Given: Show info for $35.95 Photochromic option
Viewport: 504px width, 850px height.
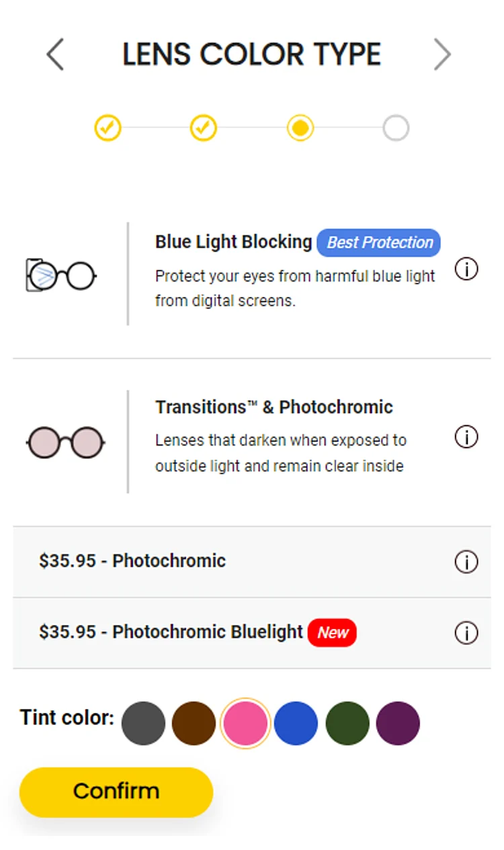Looking at the screenshot, I should [466, 562].
